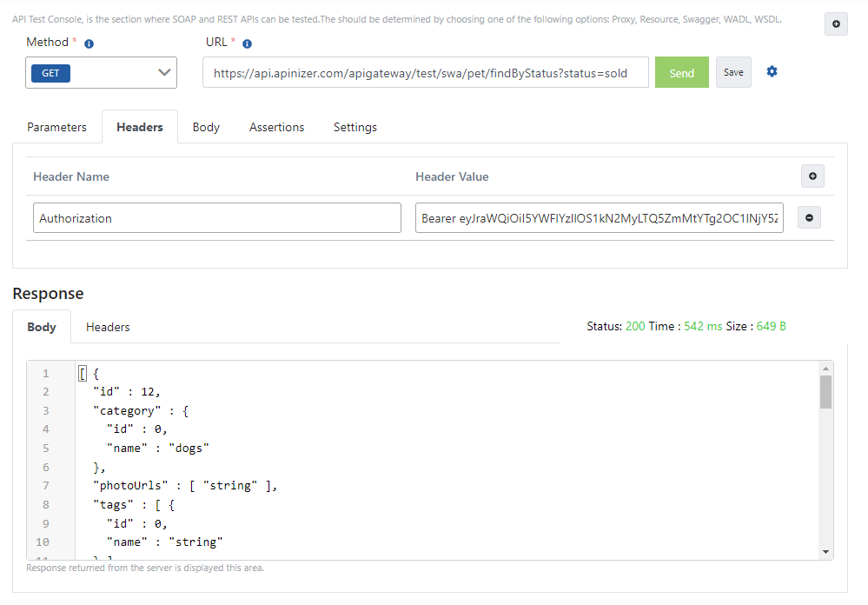Click the plus icon at top-right corner

tap(836, 24)
